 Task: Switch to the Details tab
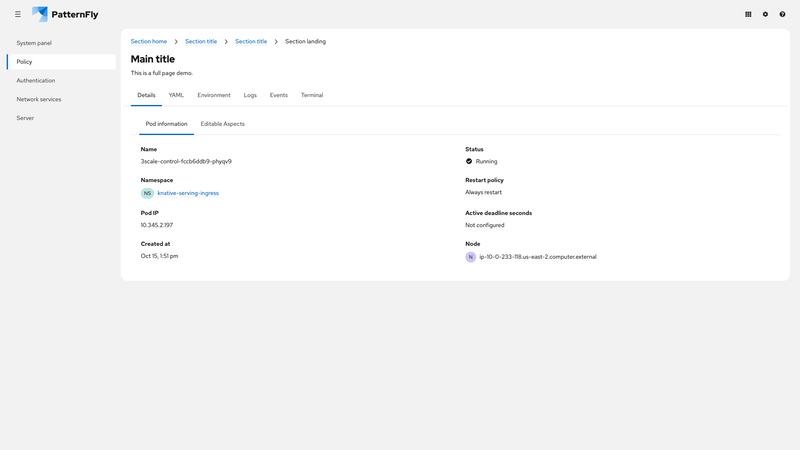(x=146, y=95)
